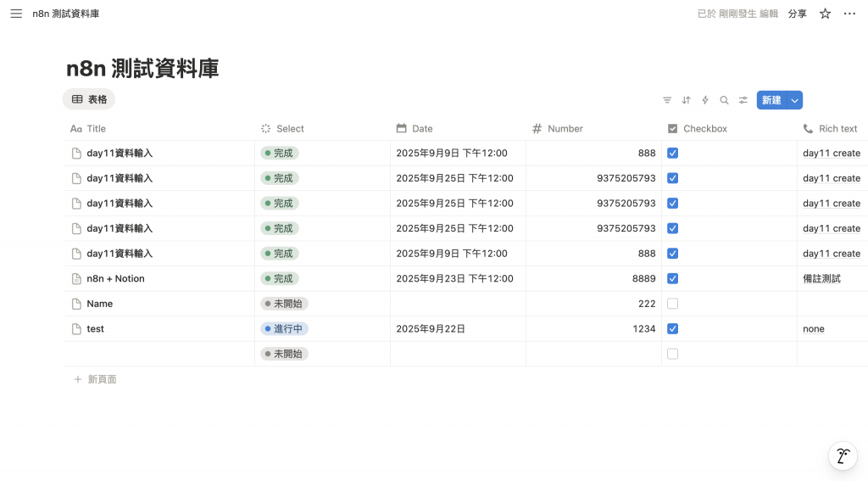Open the Number column header menu
The width and height of the screenshot is (868, 481).
click(594, 129)
